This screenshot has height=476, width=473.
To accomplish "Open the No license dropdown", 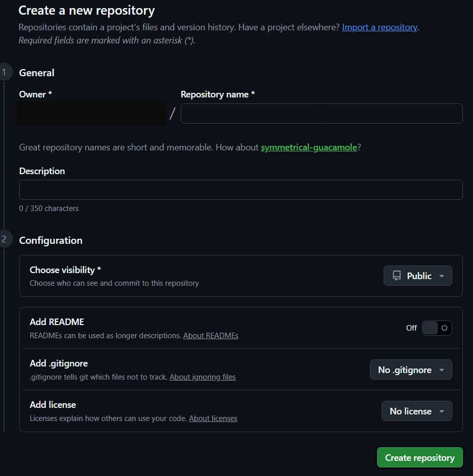I will pyautogui.click(x=416, y=411).
